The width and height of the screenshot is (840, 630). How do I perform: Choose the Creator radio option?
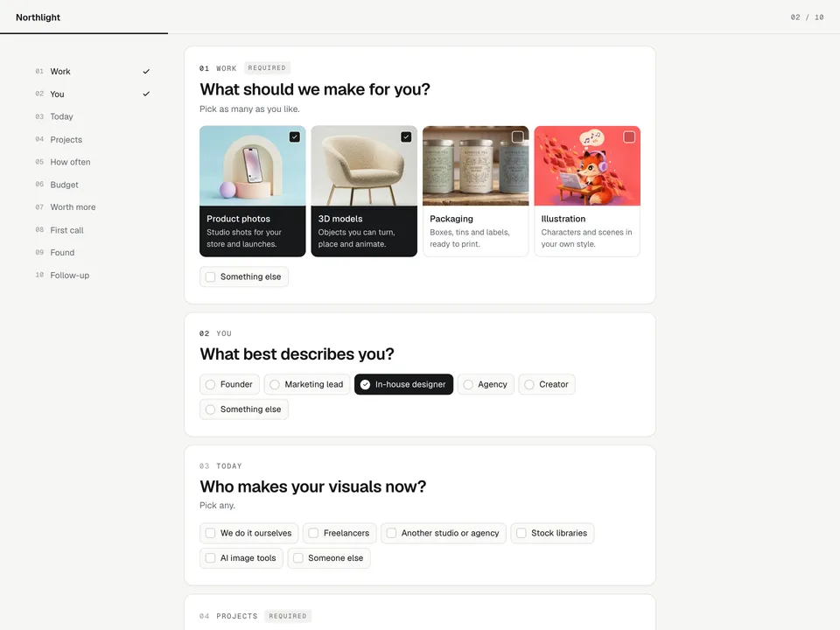(x=547, y=385)
